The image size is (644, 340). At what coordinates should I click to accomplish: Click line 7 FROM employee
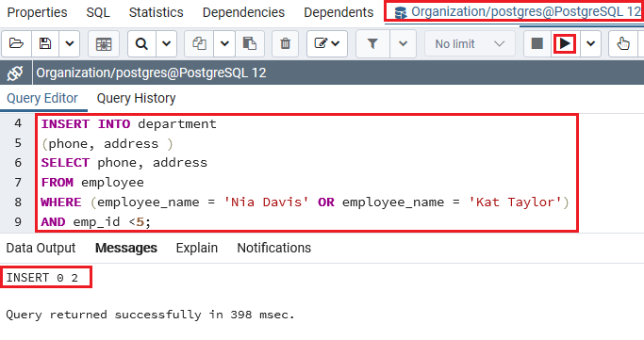[x=92, y=183]
